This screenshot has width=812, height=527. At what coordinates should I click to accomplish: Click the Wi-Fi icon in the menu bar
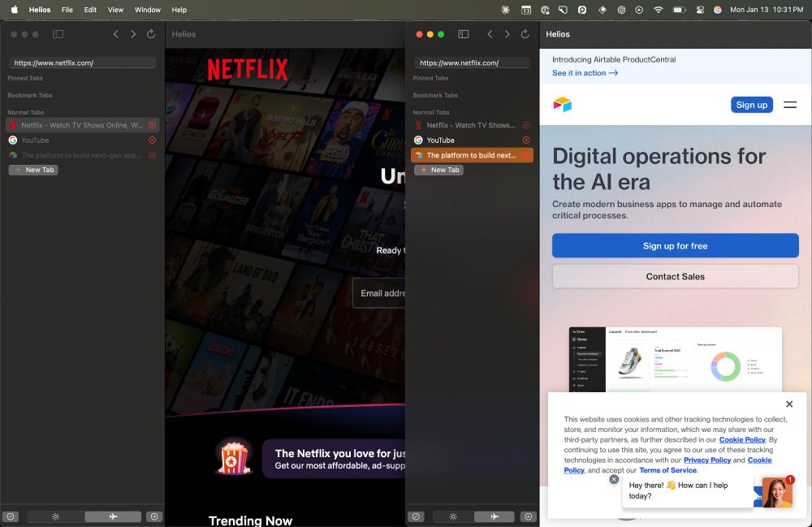pos(659,10)
